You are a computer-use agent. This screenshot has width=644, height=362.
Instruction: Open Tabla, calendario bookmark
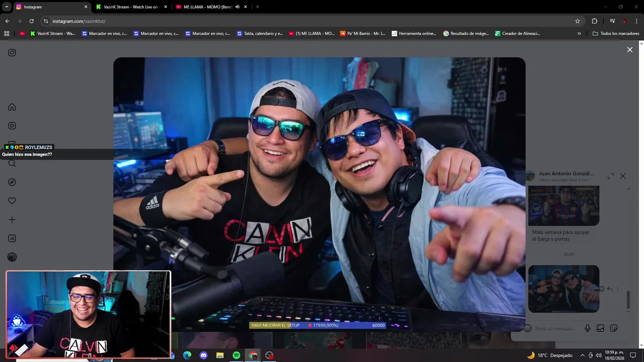tap(259, 34)
